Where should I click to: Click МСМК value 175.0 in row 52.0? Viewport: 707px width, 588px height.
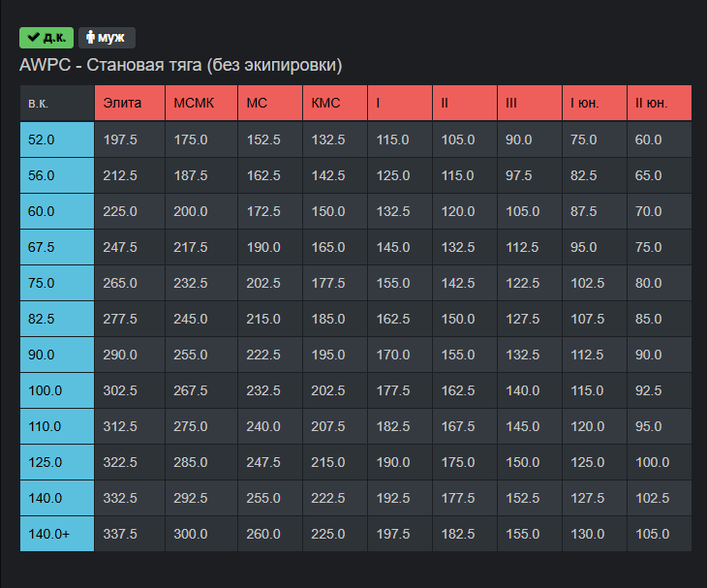pos(201,139)
